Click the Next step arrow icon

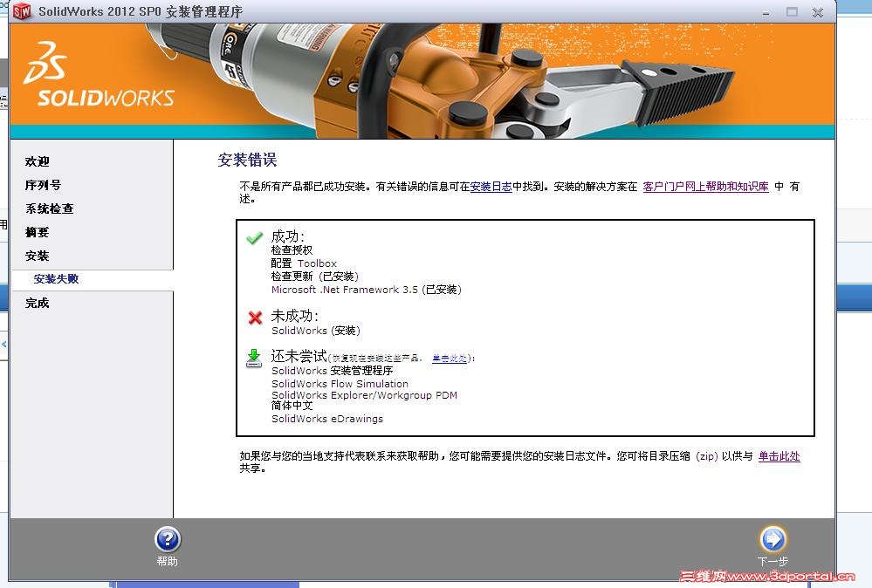772,539
